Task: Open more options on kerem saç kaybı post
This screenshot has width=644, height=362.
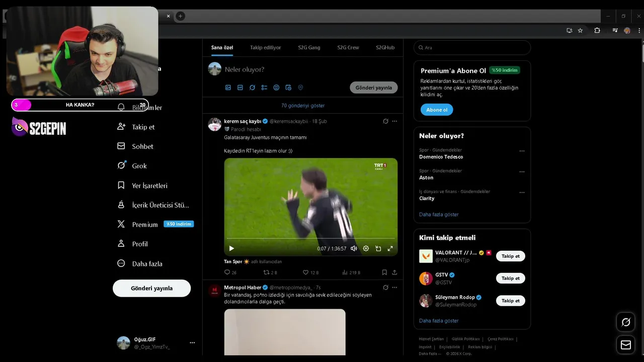Action: [x=394, y=121]
